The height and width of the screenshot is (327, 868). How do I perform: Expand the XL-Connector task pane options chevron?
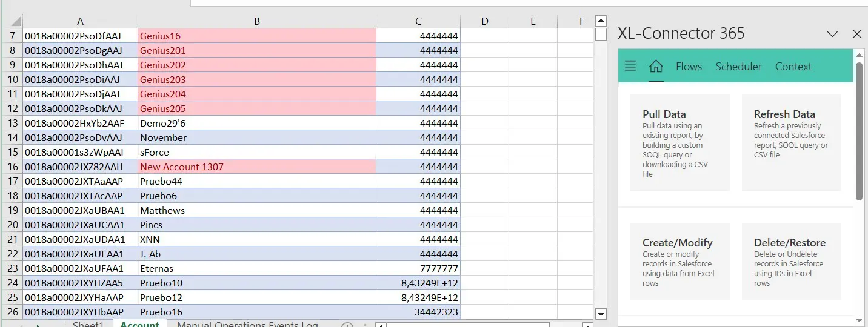click(832, 35)
